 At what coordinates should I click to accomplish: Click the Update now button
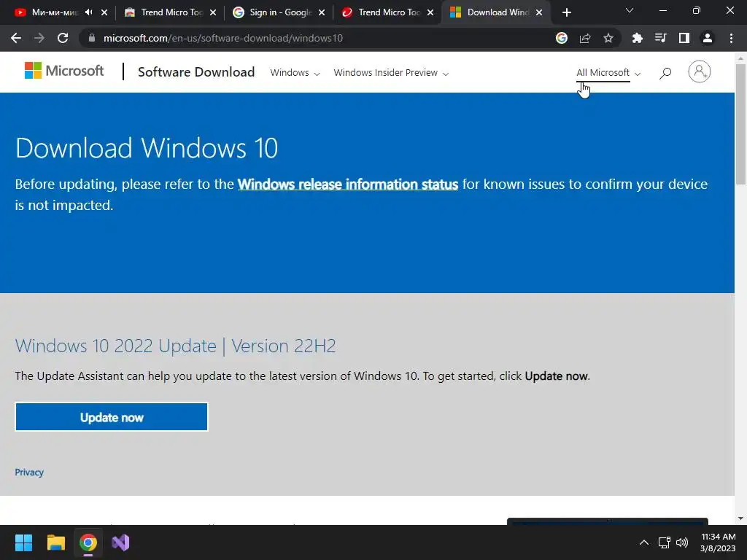(x=112, y=417)
